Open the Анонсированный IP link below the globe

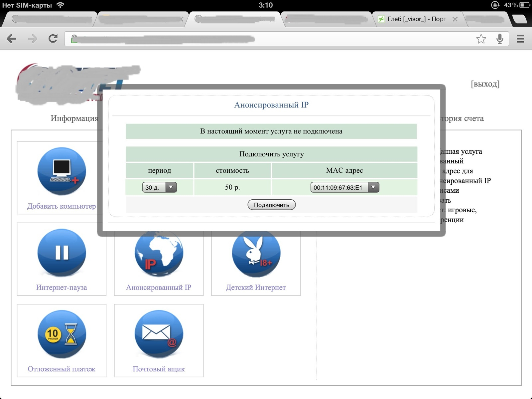(x=159, y=288)
